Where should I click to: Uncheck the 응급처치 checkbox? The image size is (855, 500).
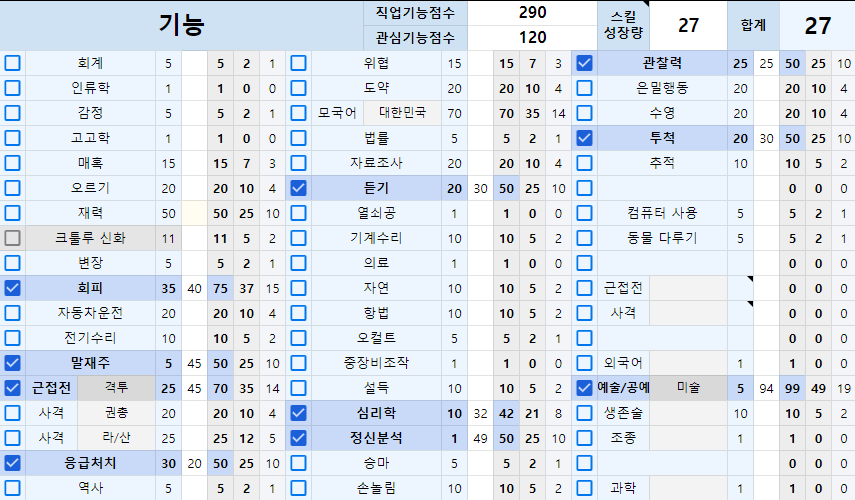pos(12,463)
